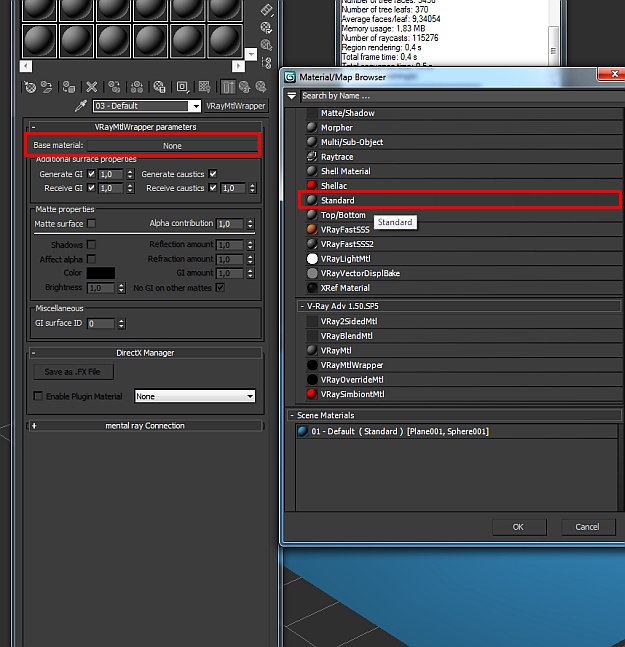
Task: Toggle the Generate GI checkbox
Action: point(91,174)
